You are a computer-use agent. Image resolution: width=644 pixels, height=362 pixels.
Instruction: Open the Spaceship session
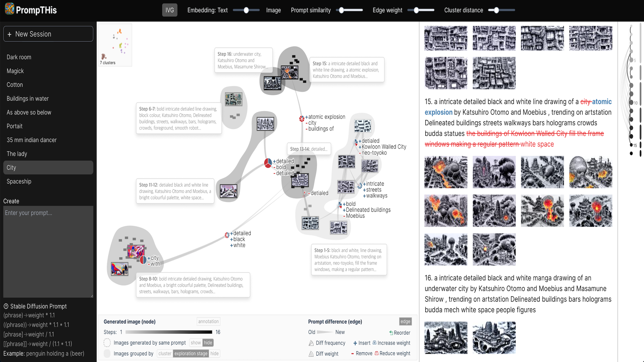tap(18, 181)
